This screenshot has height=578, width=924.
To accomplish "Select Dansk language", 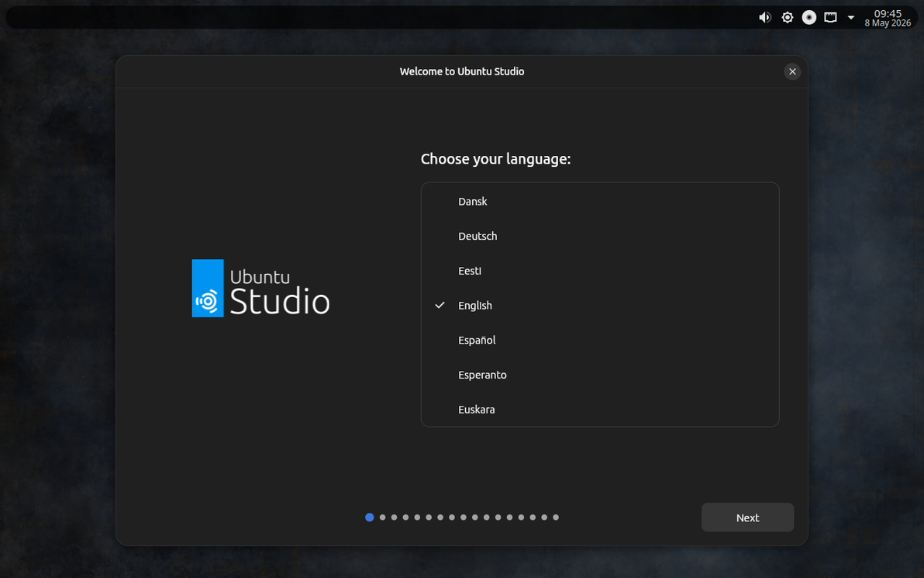I will coord(600,201).
